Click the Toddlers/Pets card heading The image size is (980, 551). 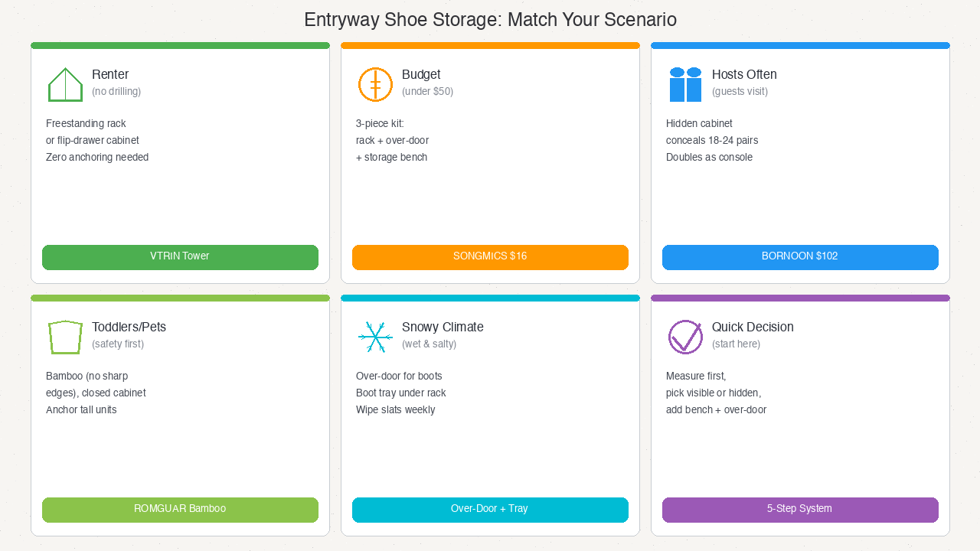[x=129, y=327]
